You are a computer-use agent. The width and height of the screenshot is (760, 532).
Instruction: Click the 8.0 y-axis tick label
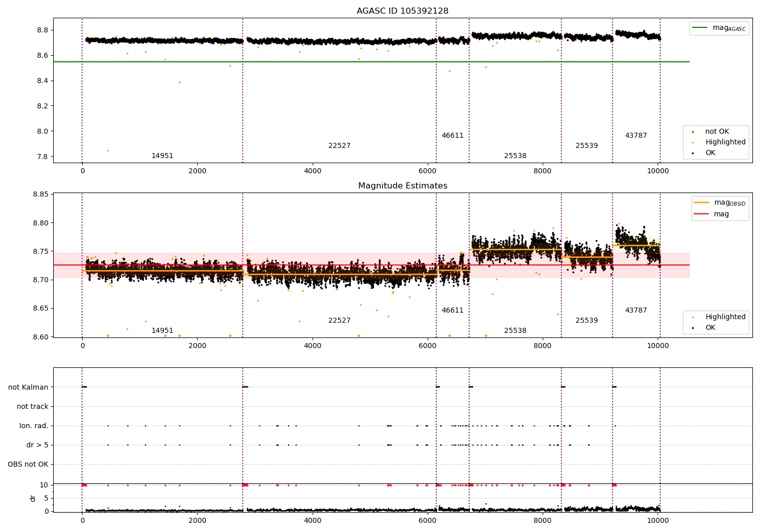point(42,132)
